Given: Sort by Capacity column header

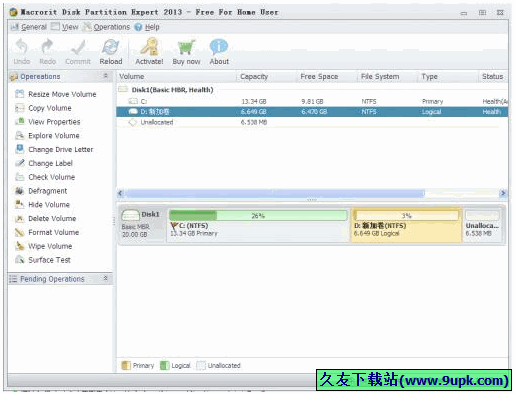Looking at the screenshot, I should click(266, 77).
